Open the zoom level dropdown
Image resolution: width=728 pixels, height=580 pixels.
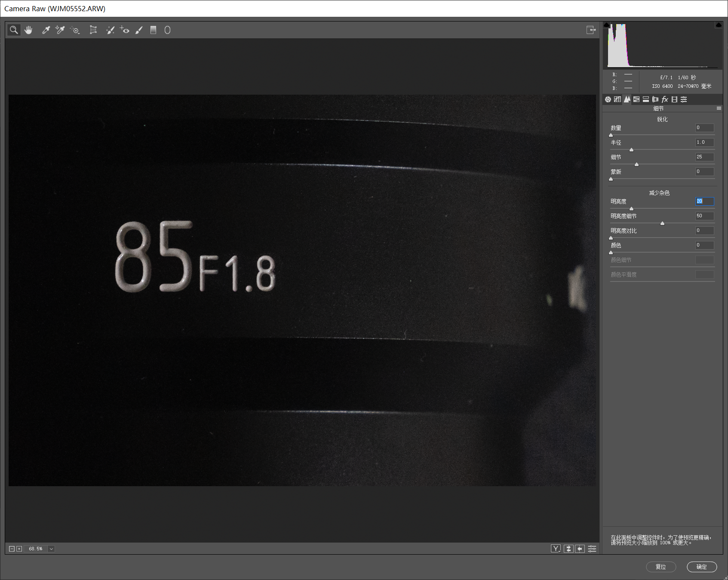tap(51, 549)
